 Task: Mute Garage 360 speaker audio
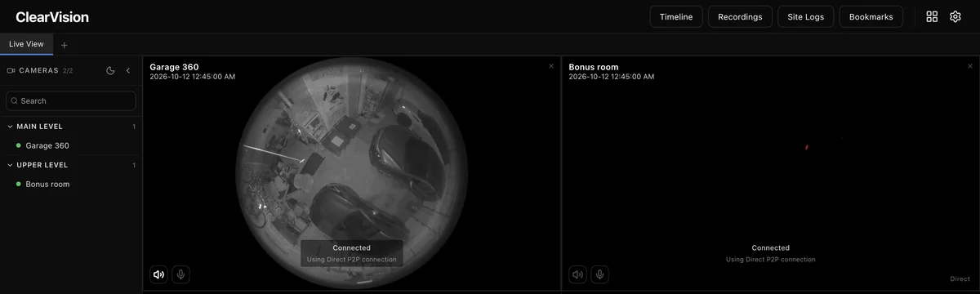[158, 274]
